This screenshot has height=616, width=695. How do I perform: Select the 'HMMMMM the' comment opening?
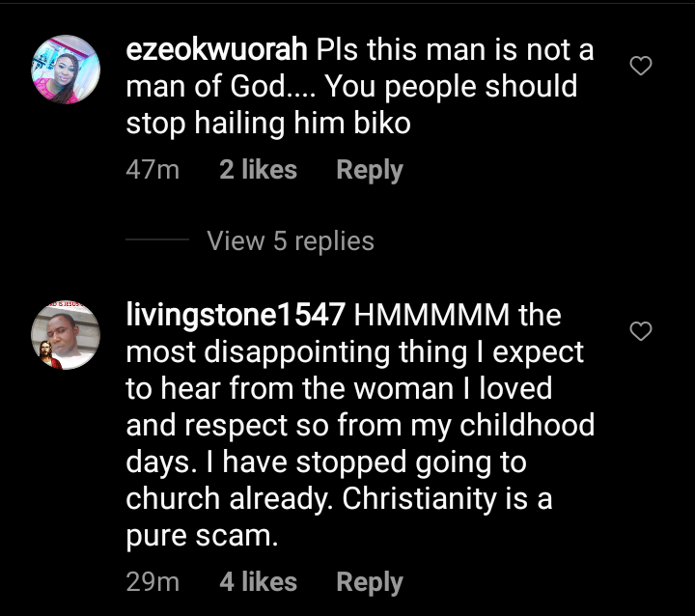click(x=458, y=316)
